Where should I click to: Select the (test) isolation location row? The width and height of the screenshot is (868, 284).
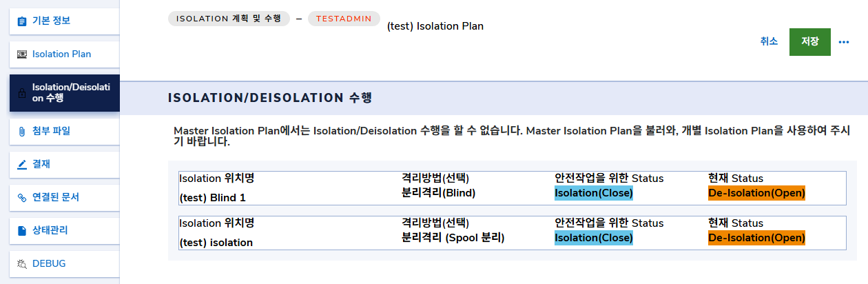point(216,243)
